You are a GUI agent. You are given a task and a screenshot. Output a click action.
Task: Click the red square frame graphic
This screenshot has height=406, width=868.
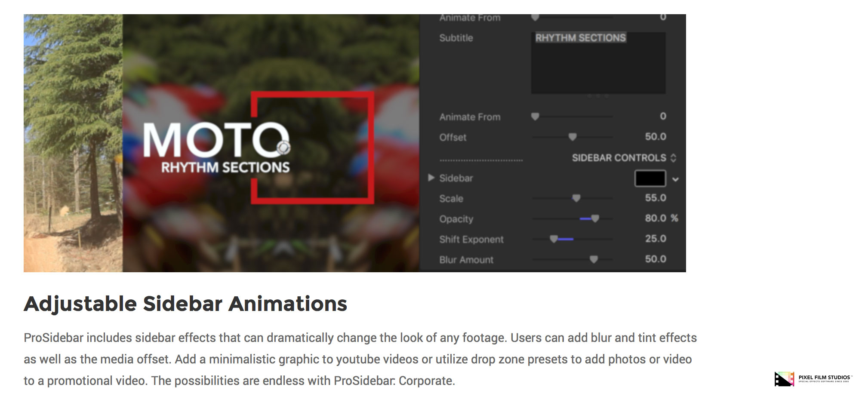click(312, 148)
